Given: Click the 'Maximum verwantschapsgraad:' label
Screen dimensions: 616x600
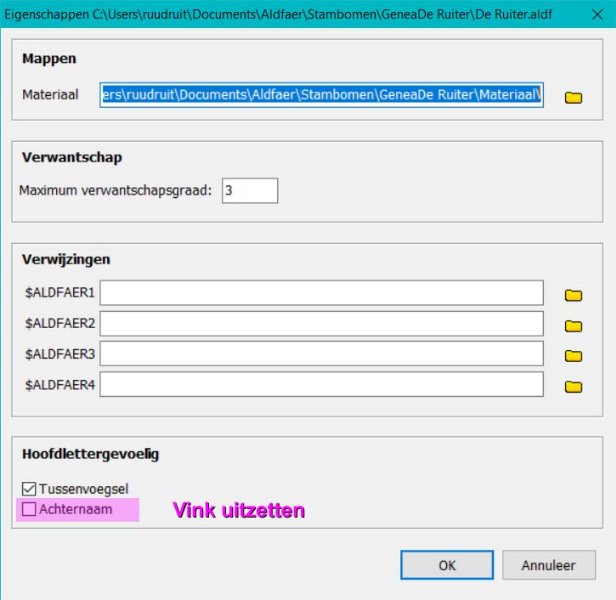Looking at the screenshot, I should click(x=116, y=190).
